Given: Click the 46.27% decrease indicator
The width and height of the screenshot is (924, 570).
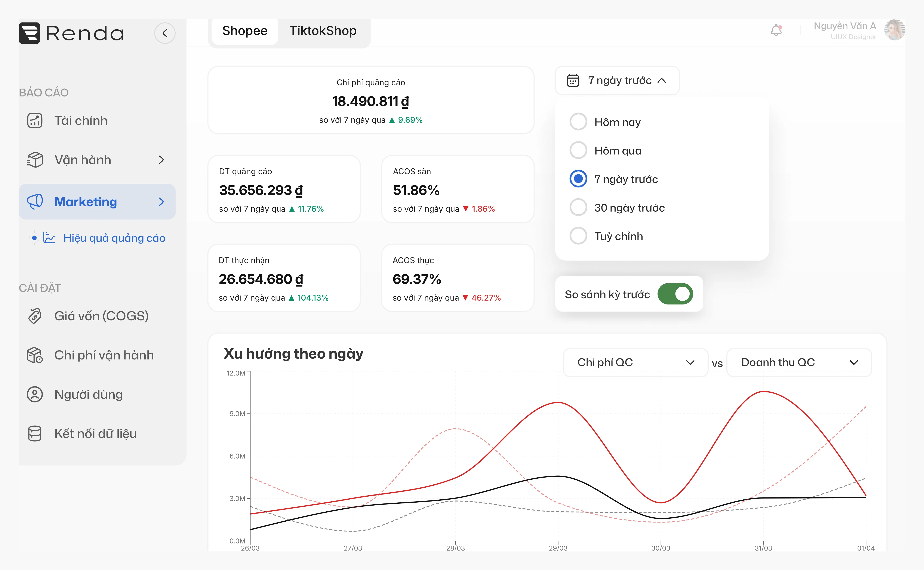Looking at the screenshot, I should [x=482, y=298].
